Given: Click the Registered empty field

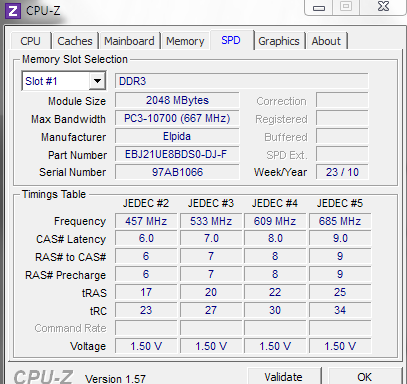Looking at the screenshot, I should click(342, 118).
